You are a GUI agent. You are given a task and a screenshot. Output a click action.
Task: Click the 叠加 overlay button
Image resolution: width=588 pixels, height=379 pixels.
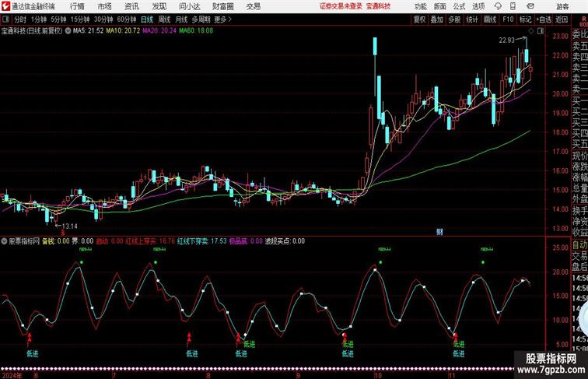coord(436,19)
